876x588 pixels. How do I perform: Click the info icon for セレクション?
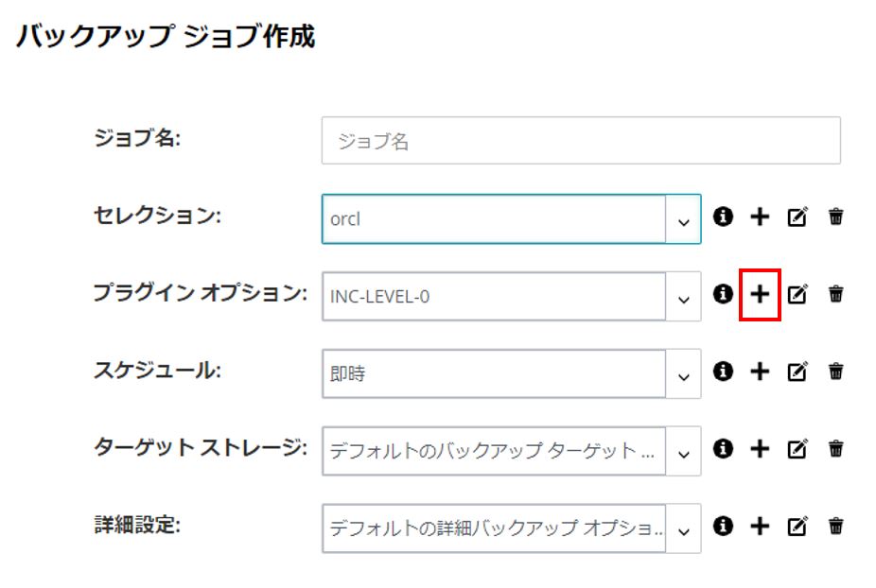tap(723, 216)
